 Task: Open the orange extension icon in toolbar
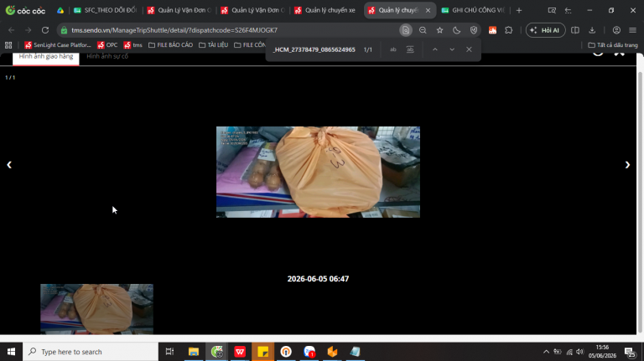click(x=492, y=30)
